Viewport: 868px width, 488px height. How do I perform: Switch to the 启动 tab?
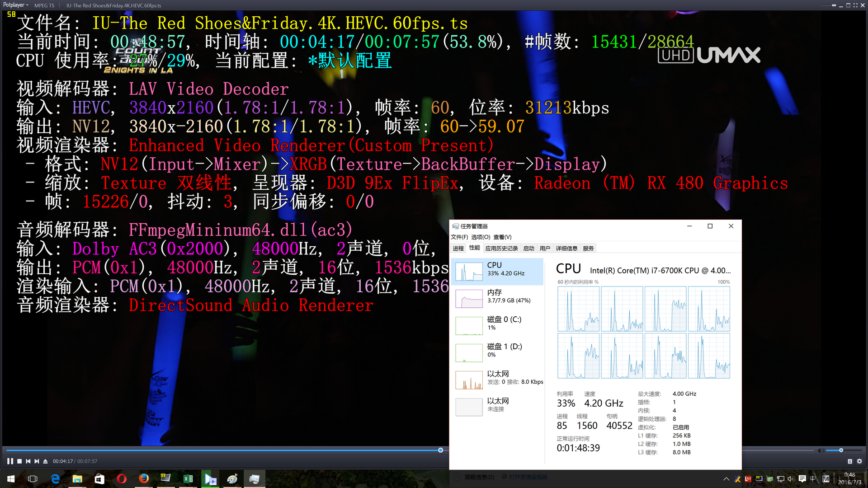pos(528,248)
